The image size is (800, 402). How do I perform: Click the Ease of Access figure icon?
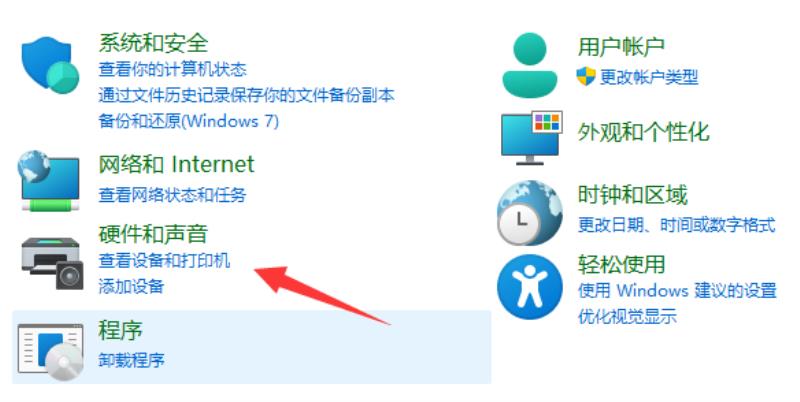530,287
